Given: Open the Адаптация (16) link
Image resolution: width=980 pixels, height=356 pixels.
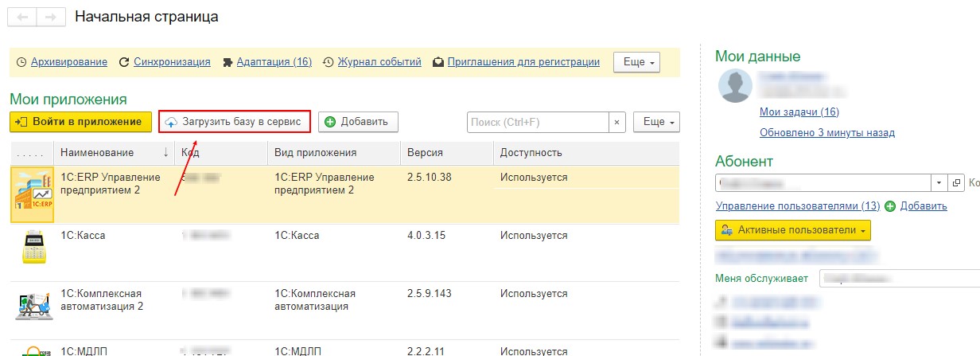Looking at the screenshot, I should pyautogui.click(x=274, y=61).
